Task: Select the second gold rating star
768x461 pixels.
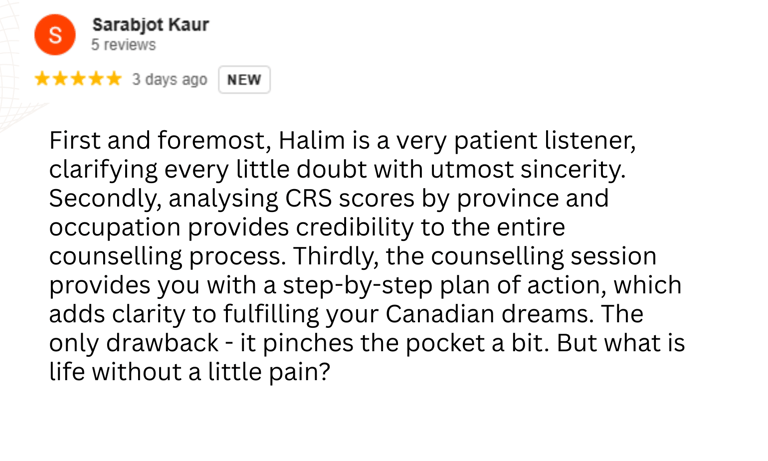Action: point(60,79)
